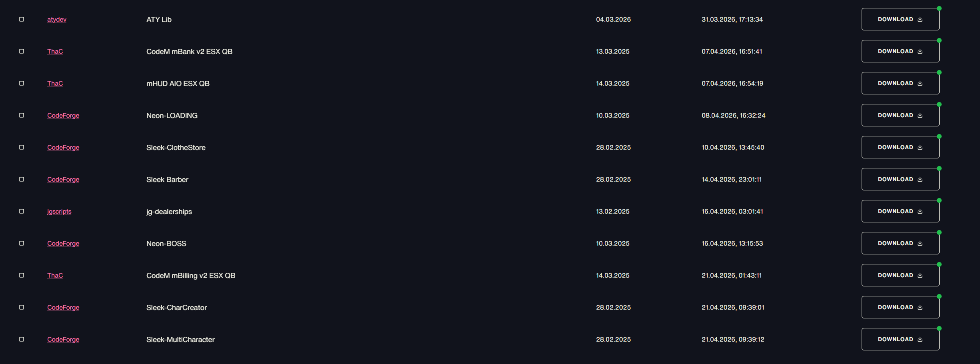Click download icon for ATY Lib
The height and width of the screenshot is (364, 980).
point(920,19)
